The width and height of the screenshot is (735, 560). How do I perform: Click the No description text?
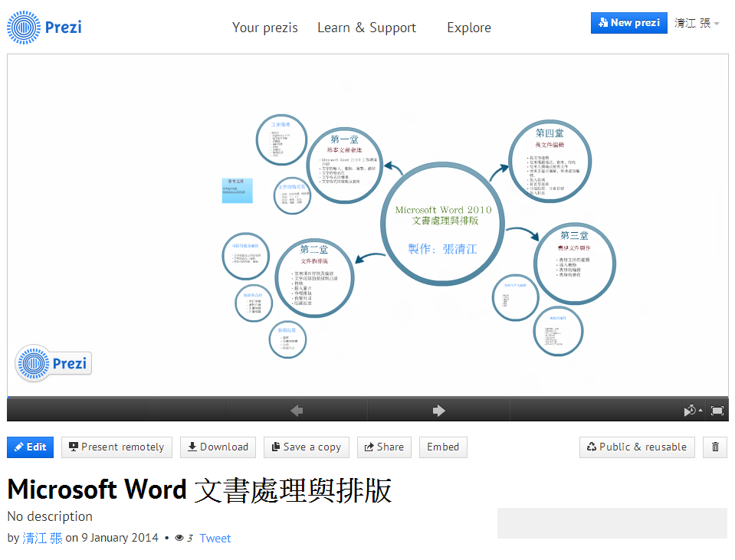pos(50,516)
